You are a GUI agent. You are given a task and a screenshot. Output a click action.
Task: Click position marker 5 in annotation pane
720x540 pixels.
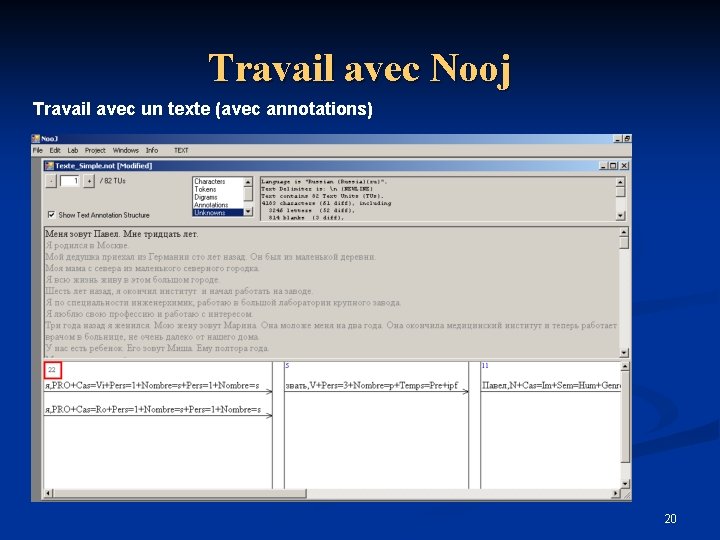(x=287, y=366)
